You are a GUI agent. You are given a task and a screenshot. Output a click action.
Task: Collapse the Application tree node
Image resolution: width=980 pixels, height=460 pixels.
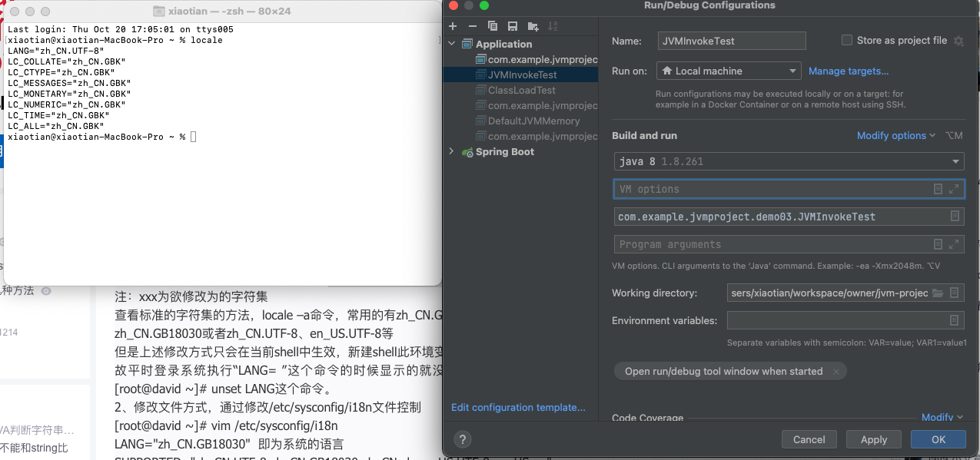point(452,44)
